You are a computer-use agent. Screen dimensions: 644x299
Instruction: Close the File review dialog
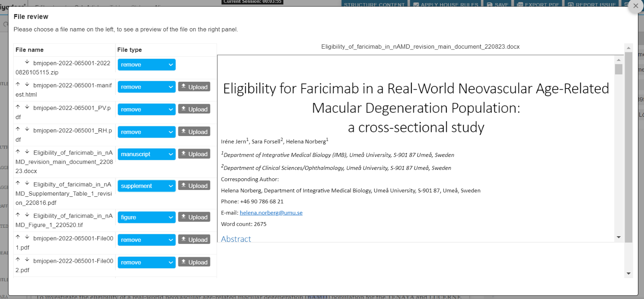tap(636, 6)
